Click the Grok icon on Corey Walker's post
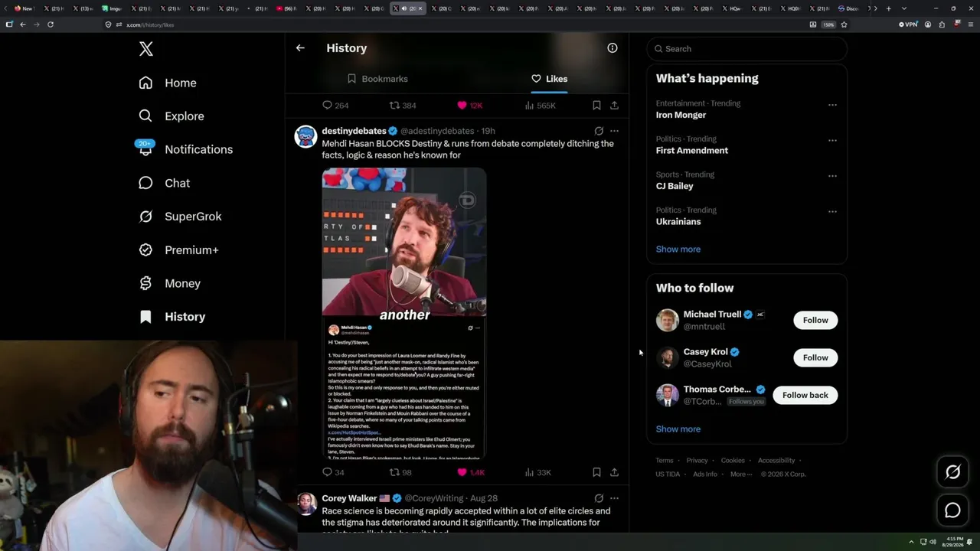Screen dimensions: 980x551 tap(599, 498)
